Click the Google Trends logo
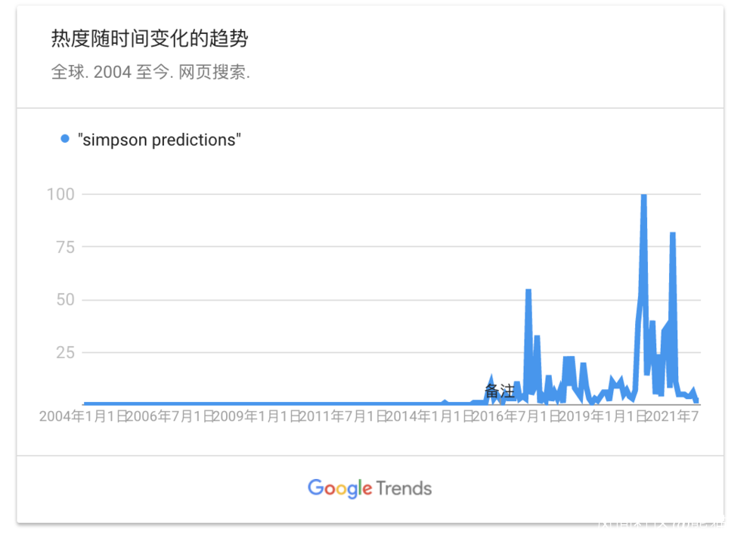The height and width of the screenshot is (544, 756). 370,488
